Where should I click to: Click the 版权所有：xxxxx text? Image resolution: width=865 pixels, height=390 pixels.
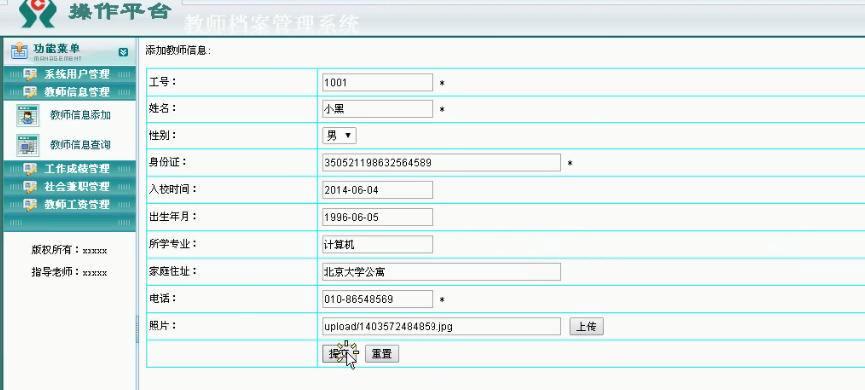pyautogui.click(x=70, y=250)
